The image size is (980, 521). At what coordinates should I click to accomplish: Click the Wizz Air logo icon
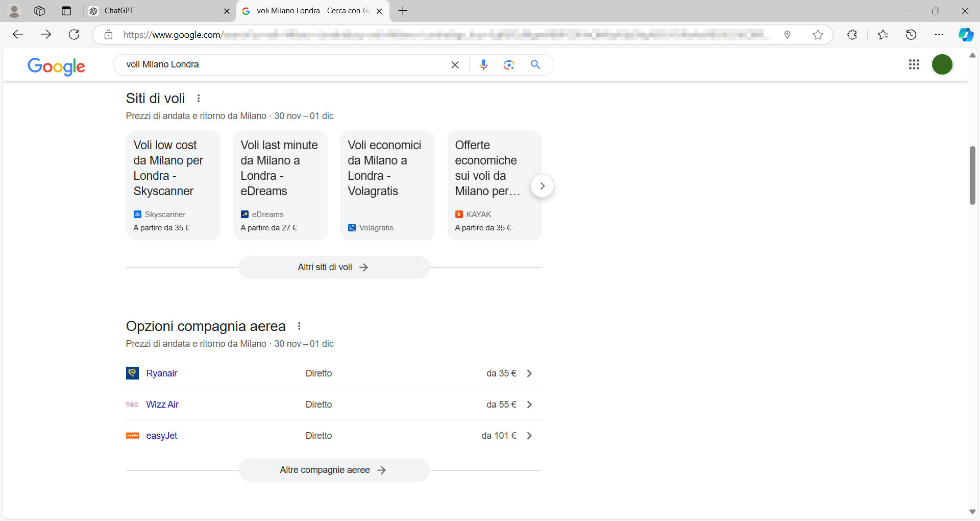pyautogui.click(x=132, y=405)
